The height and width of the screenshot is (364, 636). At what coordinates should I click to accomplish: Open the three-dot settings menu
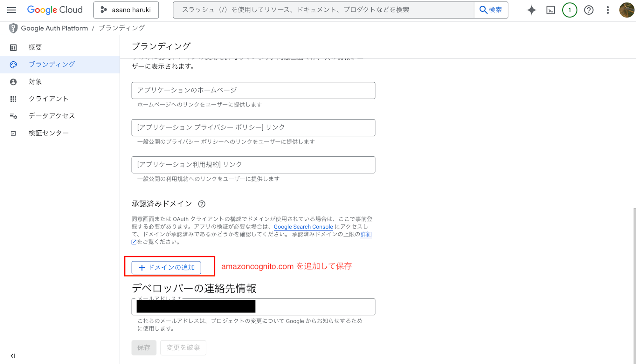click(x=608, y=10)
